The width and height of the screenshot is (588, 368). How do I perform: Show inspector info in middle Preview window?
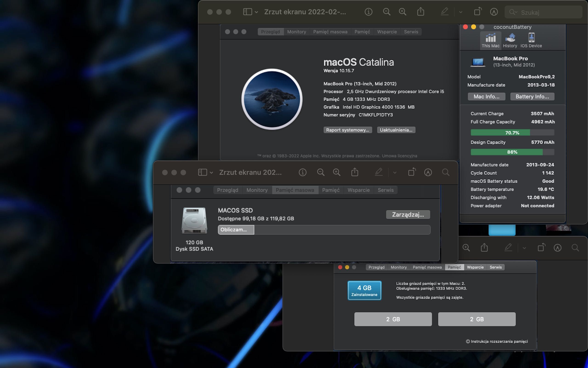(x=302, y=172)
